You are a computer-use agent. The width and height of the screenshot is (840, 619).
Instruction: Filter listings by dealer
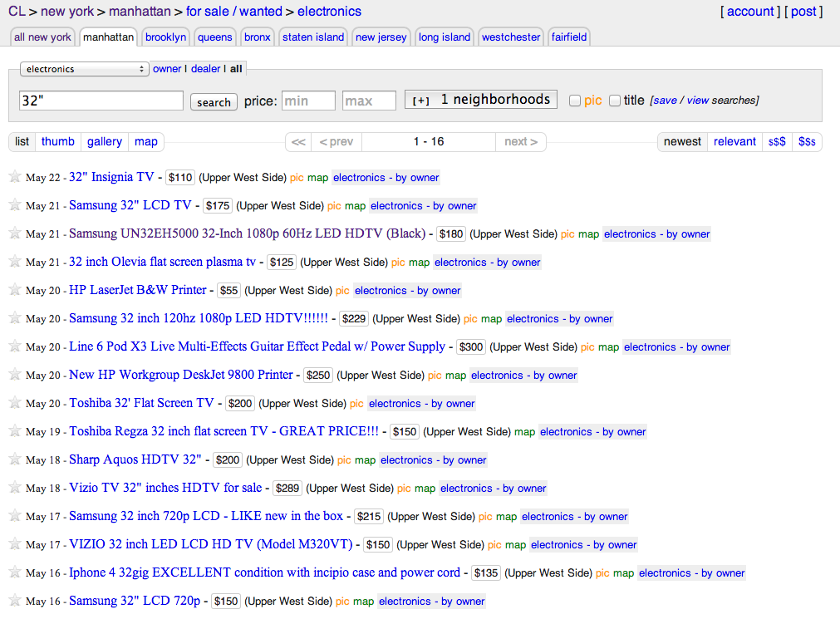[x=206, y=69]
